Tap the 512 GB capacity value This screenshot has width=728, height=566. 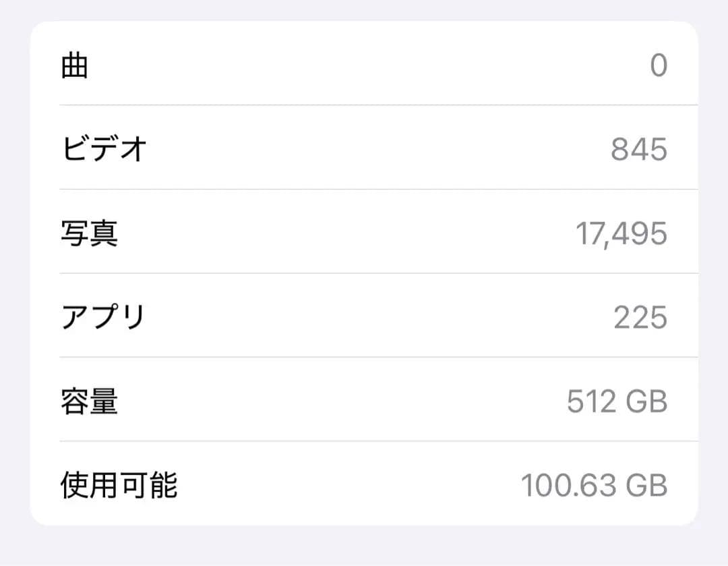[x=617, y=401]
